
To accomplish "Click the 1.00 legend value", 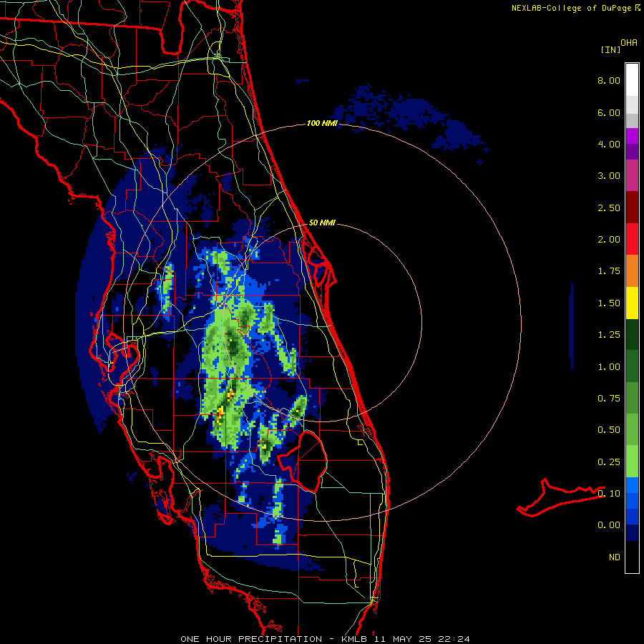I will 609,367.
